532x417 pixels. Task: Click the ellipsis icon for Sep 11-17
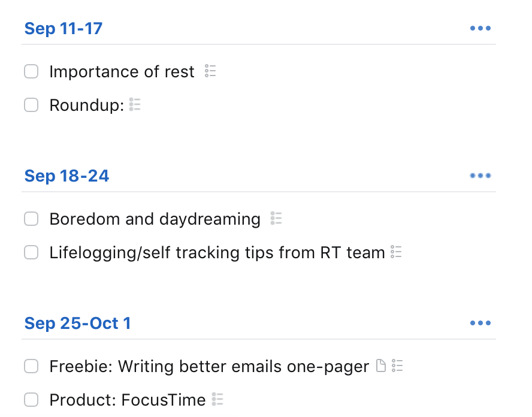480,28
